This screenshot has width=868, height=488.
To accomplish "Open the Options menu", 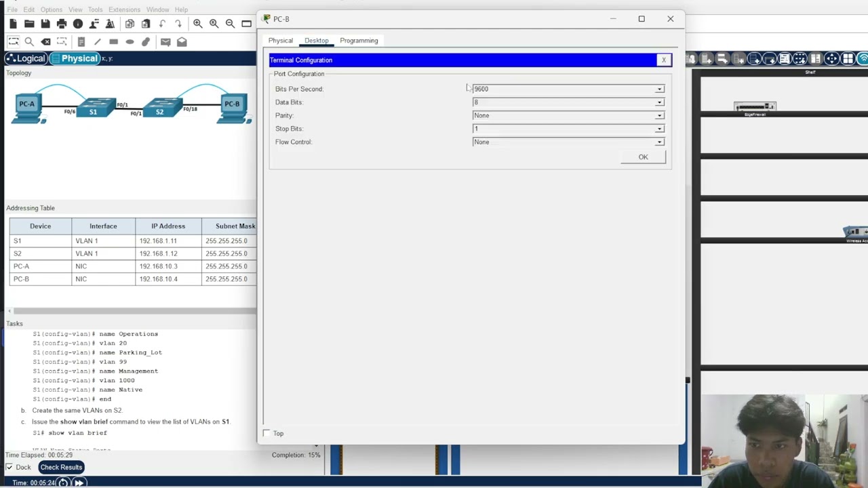I will 51,9.
